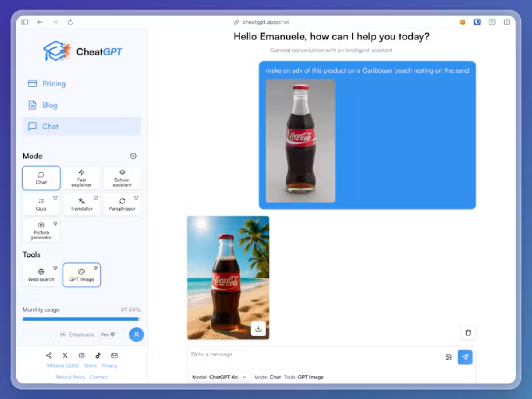This screenshot has height=399, width=532.
Task: Open the Pricing page in sidebar
Action: click(82, 84)
